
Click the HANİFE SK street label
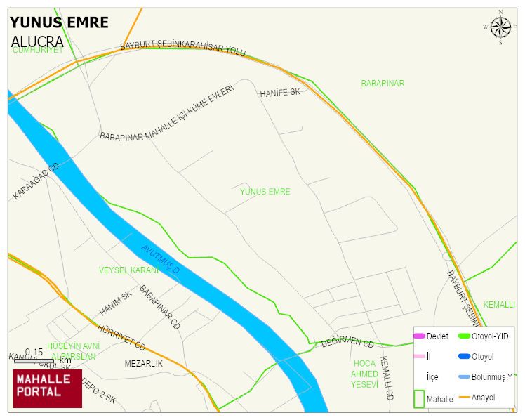280,93
